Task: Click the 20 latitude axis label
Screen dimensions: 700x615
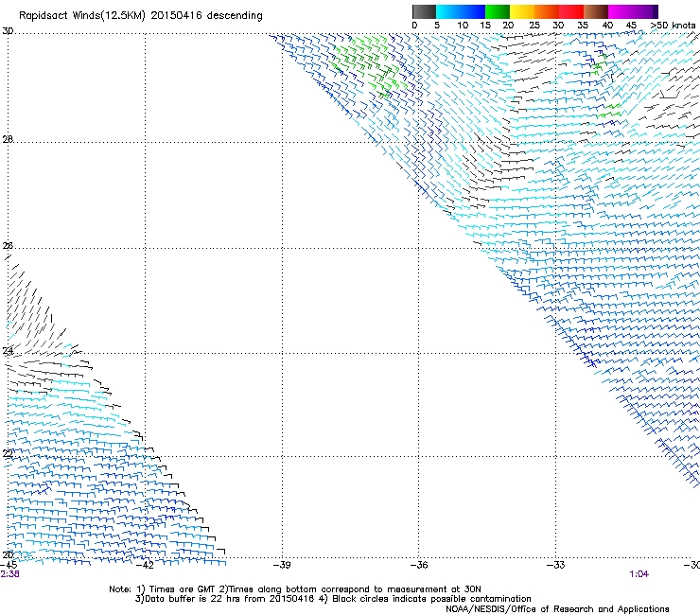Action: pos(8,555)
